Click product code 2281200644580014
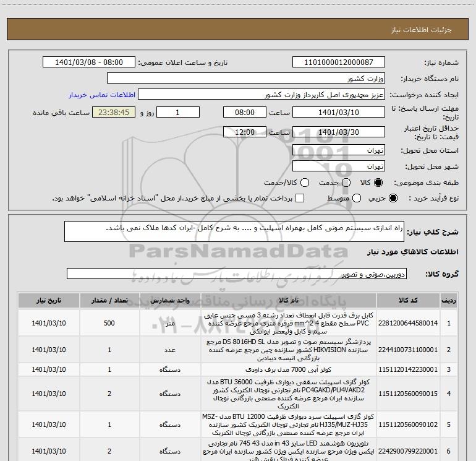The image size is (476, 461). point(408,323)
